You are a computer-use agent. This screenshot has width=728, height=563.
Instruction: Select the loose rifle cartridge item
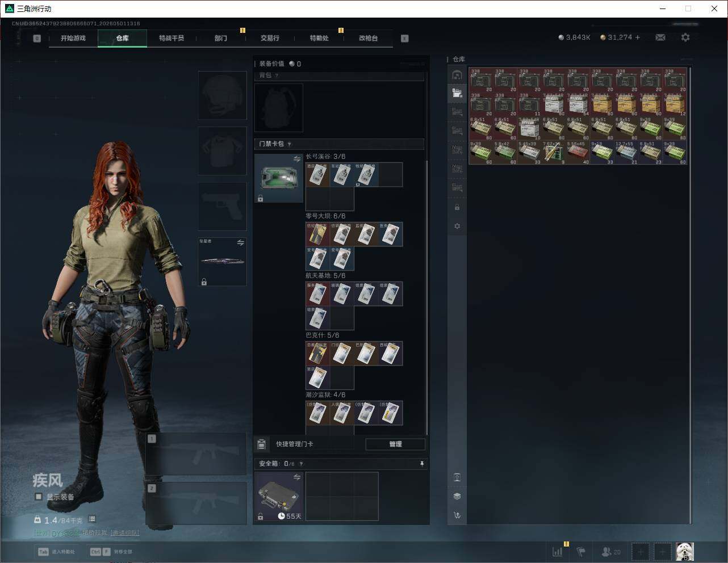coord(554,153)
